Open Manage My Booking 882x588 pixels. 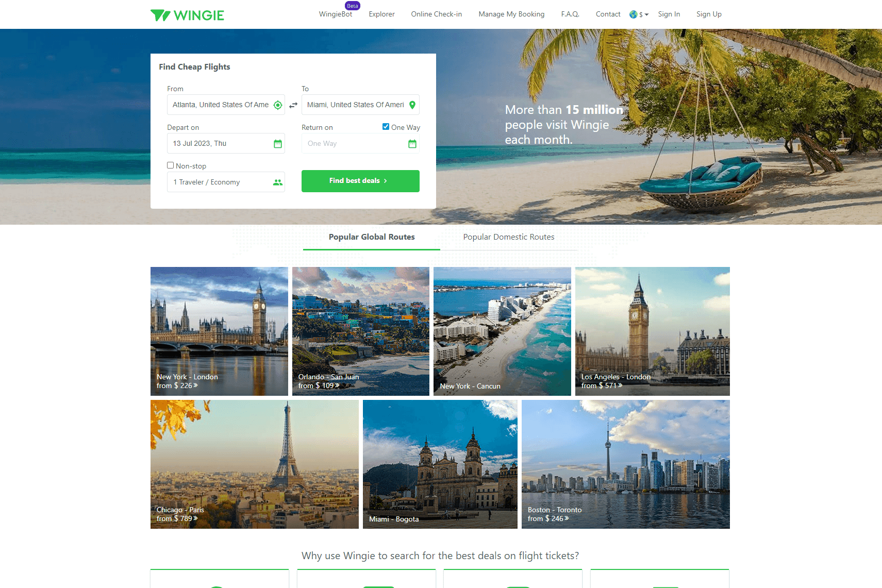coord(511,14)
